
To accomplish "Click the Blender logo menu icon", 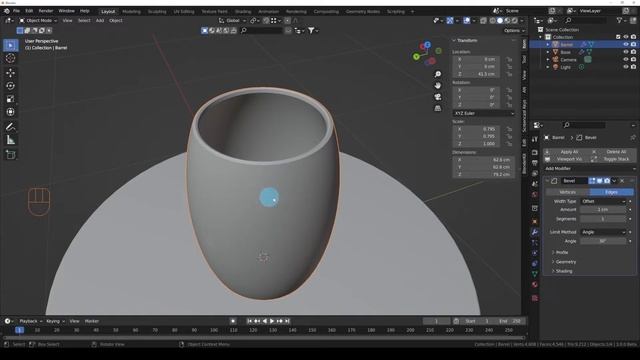I will (7, 11).
